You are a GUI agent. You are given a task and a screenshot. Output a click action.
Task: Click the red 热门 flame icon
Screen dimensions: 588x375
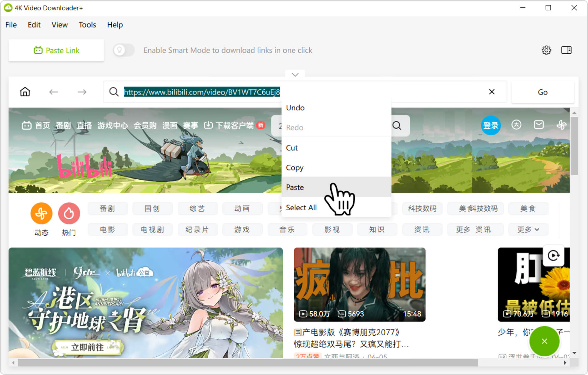tap(69, 213)
